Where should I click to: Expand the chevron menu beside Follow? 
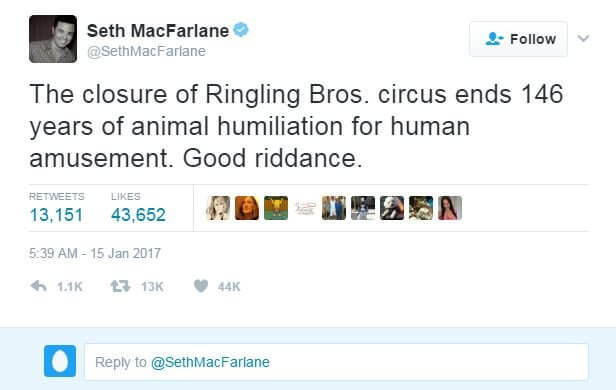[x=583, y=38]
